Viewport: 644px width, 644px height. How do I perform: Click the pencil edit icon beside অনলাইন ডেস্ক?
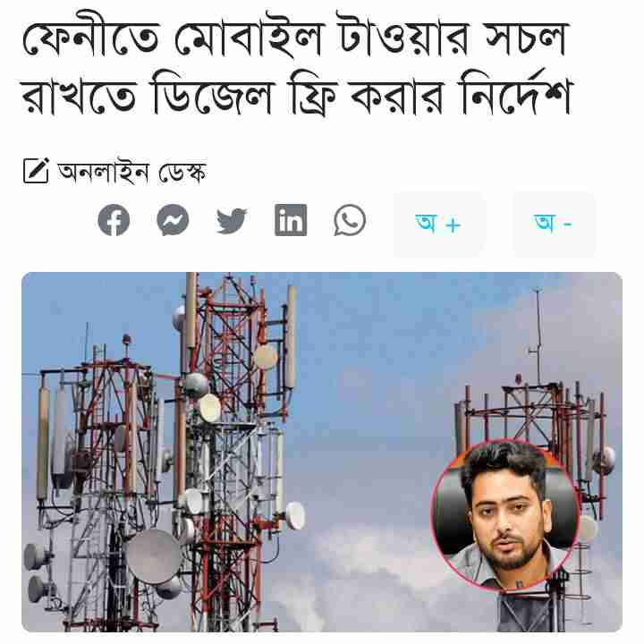click(36, 171)
